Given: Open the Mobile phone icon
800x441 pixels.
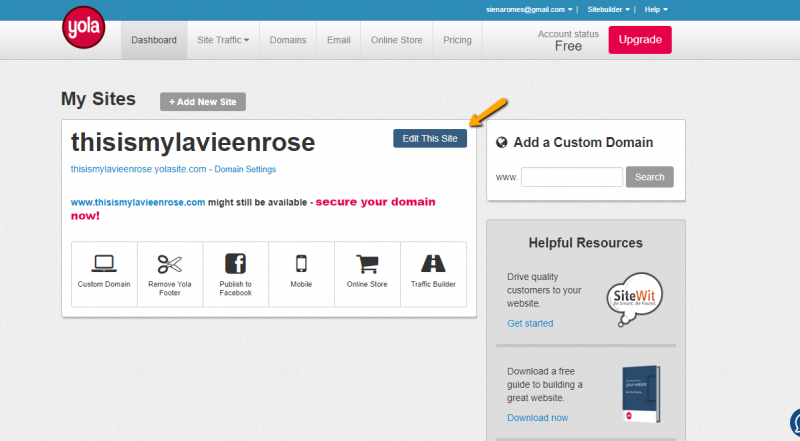Looking at the screenshot, I should click(301, 264).
